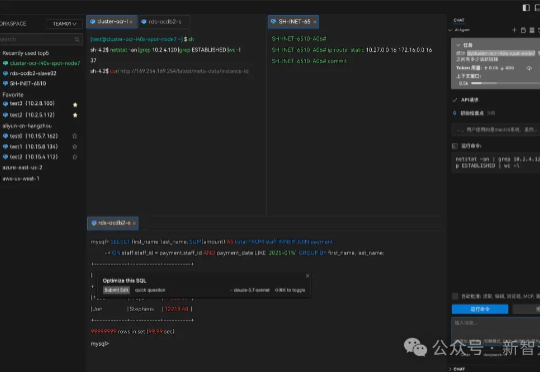Unfavorite test2 (10.2.5.112) via its star
This screenshot has height=372, width=540.
coord(75,115)
